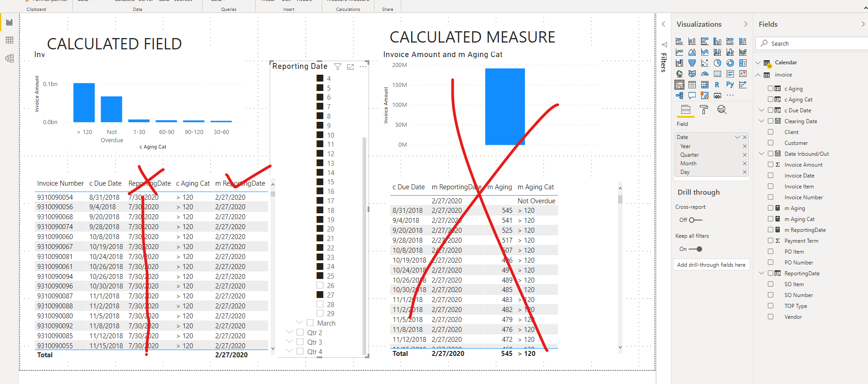This screenshot has width=868, height=384.
Task: Open the slicer's filter icon
Action: click(x=338, y=67)
